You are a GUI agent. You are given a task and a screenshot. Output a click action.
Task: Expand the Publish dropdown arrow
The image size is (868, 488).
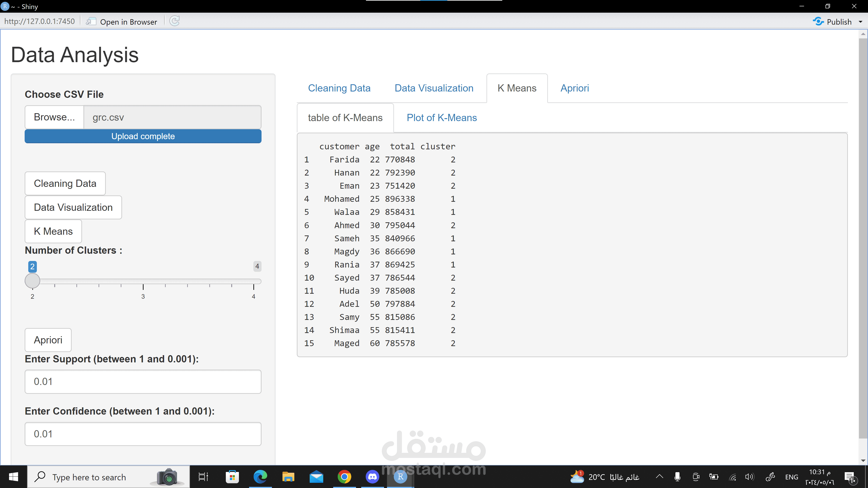point(860,22)
